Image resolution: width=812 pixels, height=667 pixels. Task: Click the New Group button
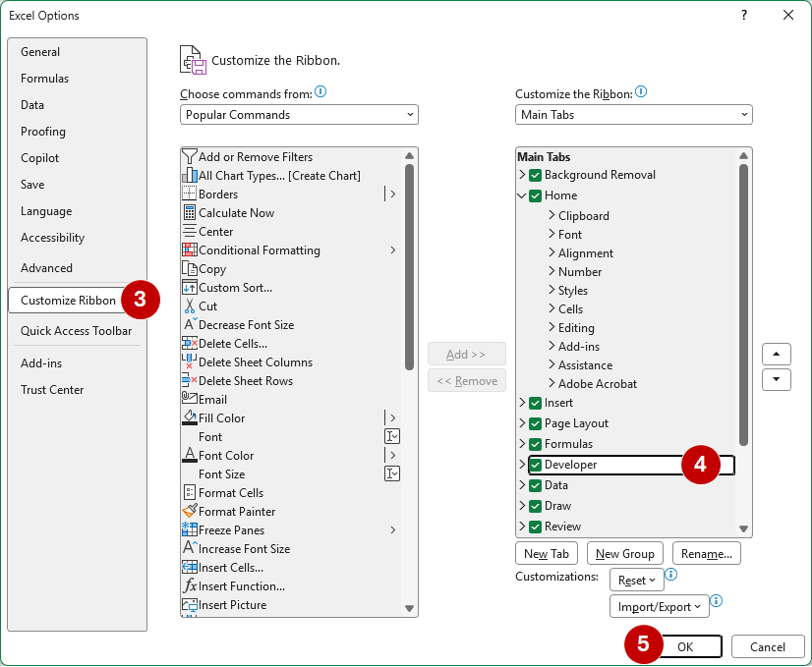coord(624,554)
